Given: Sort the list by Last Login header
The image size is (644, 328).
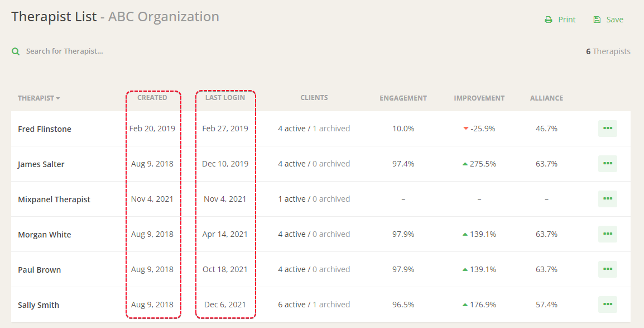Looking at the screenshot, I should click(x=225, y=98).
